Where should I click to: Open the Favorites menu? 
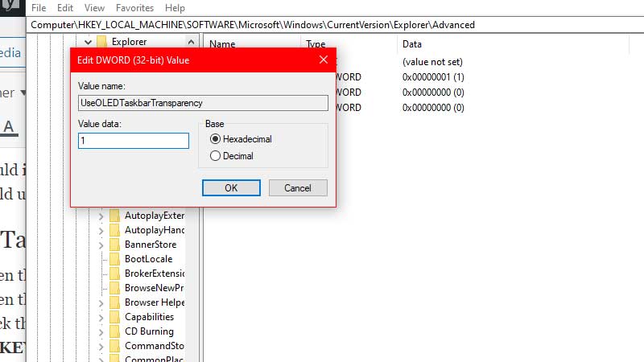coord(134,8)
